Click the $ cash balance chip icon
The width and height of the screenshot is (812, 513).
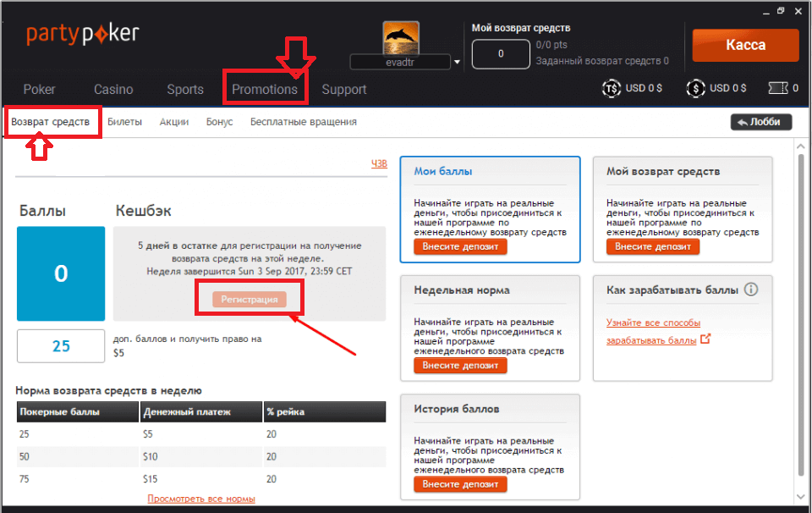pyautogui.click(x=695, y=87)
